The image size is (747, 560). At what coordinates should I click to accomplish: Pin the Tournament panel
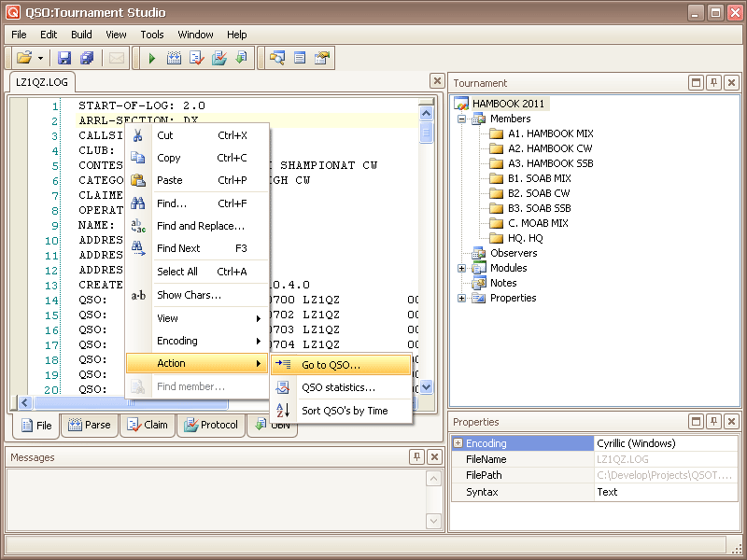click(x=713, y=83)
